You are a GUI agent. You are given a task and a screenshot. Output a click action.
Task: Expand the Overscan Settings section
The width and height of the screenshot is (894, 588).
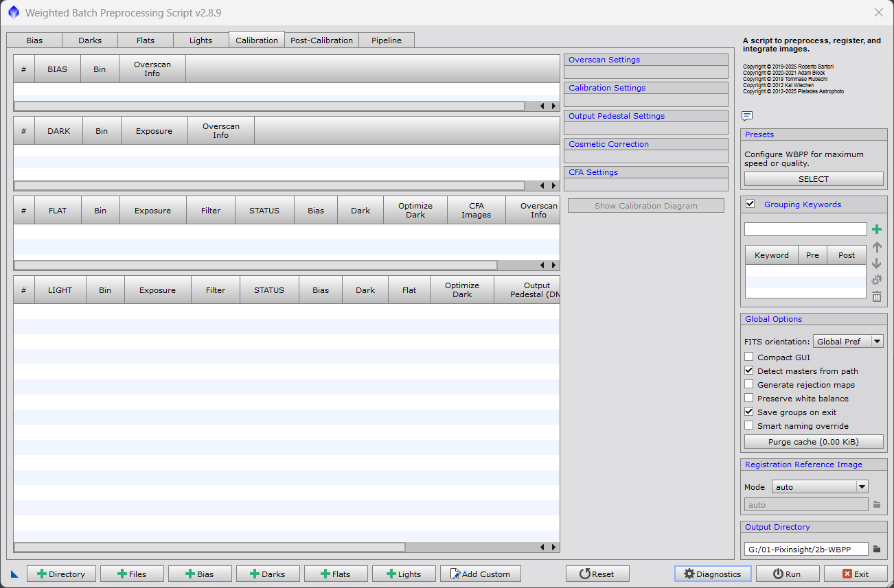pos(645,60)
